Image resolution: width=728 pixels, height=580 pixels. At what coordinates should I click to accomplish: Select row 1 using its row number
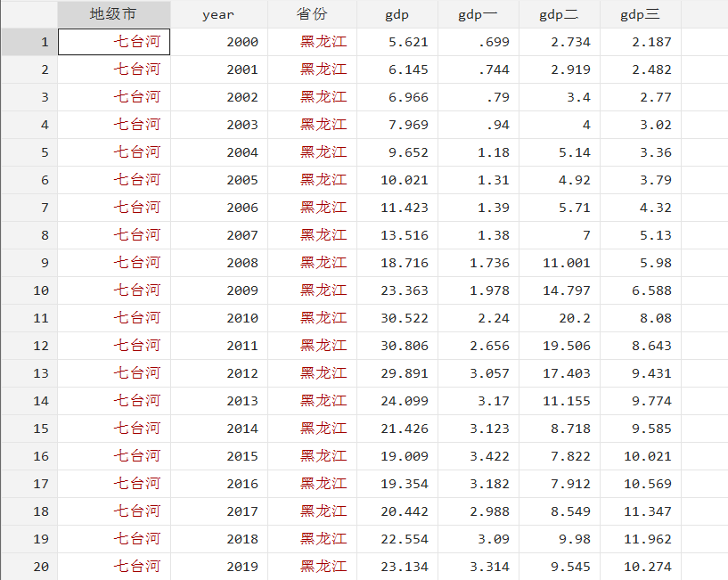tap(27, 42)
